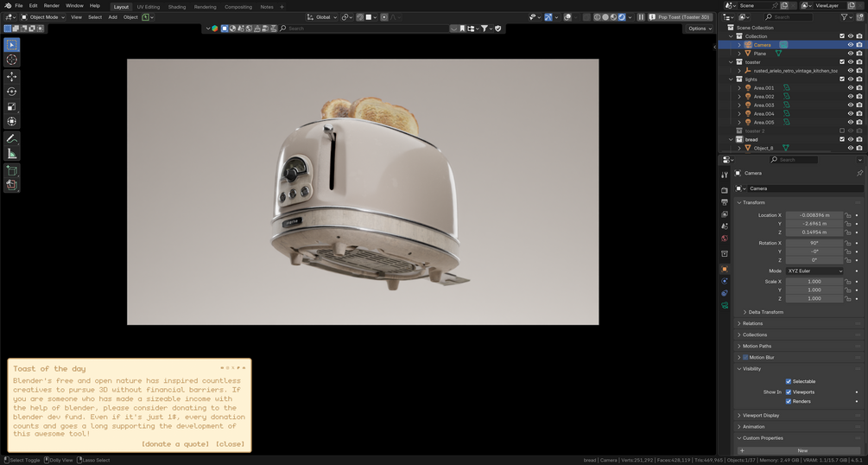Click the [close] link on toast popup
Viewport: 868px width, 465px height.
tap(230, 444)
